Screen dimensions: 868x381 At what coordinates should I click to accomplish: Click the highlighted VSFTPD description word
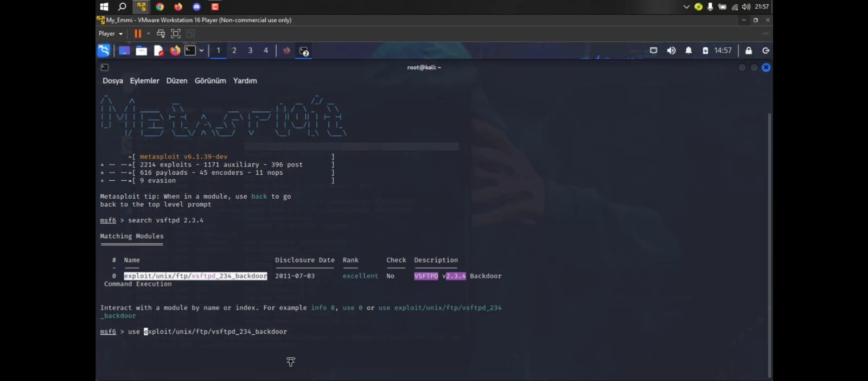pyautogui.click(x=426, y=276)
